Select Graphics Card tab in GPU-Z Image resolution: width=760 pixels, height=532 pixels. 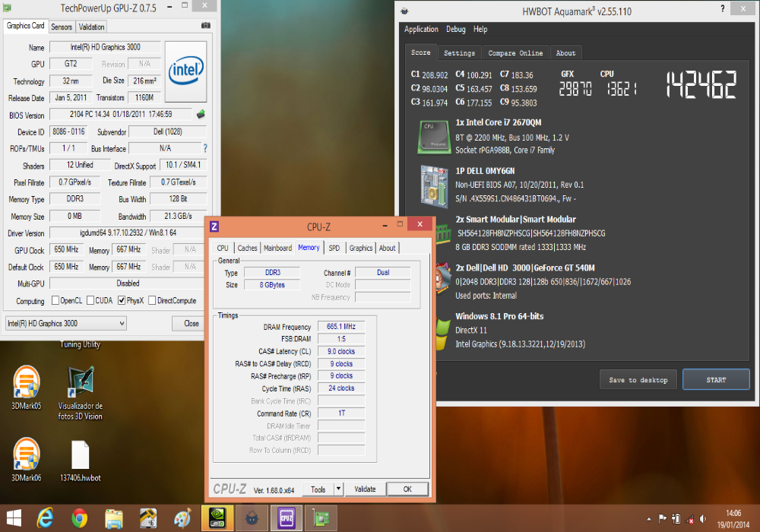(x=26, y=26)
